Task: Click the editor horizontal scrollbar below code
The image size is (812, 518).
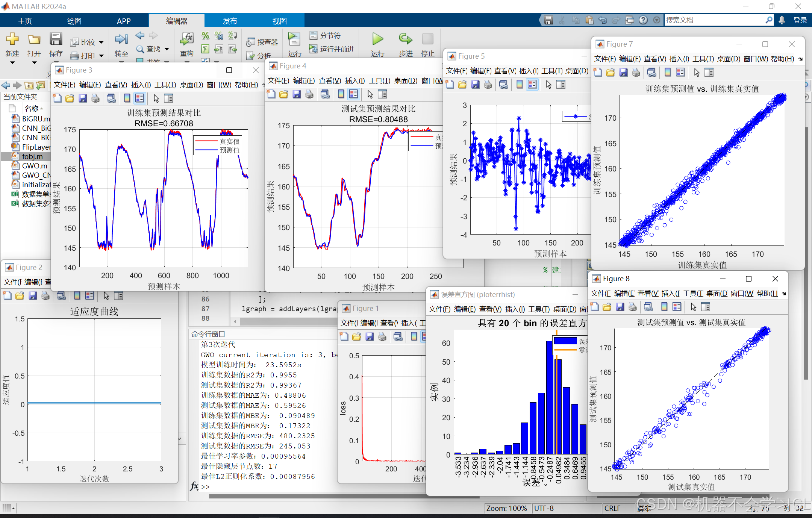Action: (x=286, y=322)
